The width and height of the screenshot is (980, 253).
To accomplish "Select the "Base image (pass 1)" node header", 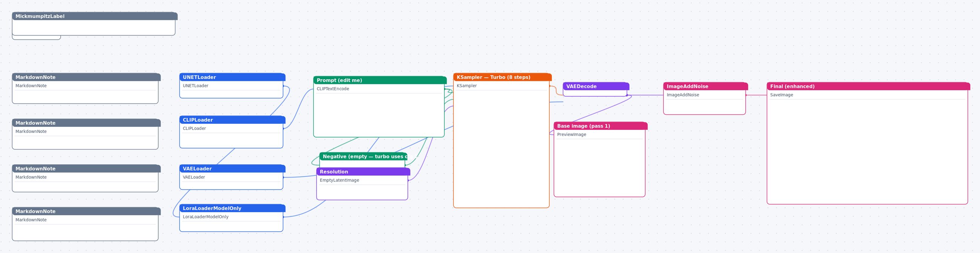I will (601, 126).
